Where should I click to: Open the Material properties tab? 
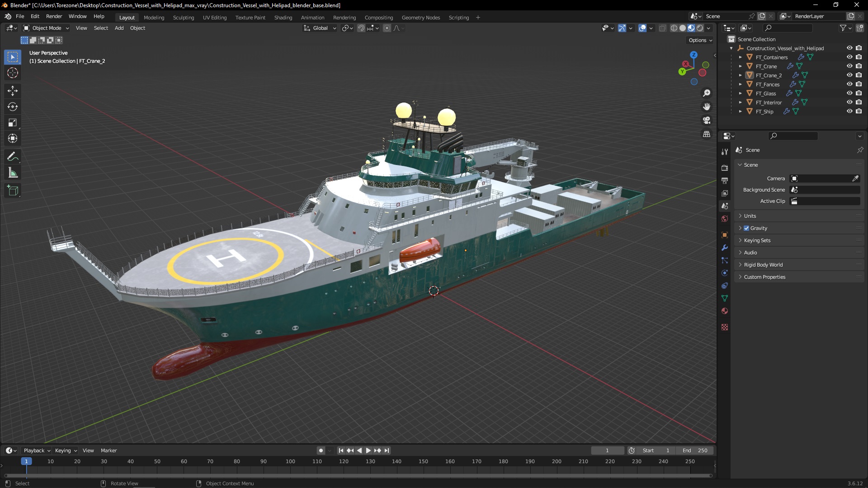tap(725, 311)
